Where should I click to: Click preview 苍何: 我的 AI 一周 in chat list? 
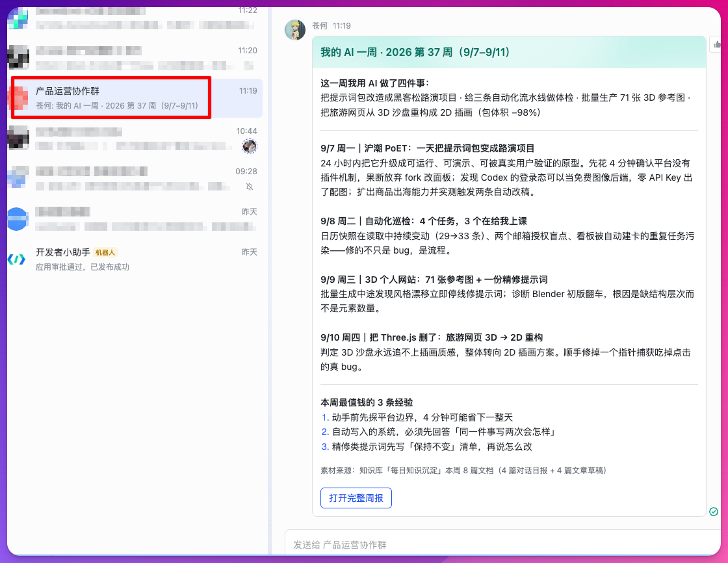click(117, 106)
